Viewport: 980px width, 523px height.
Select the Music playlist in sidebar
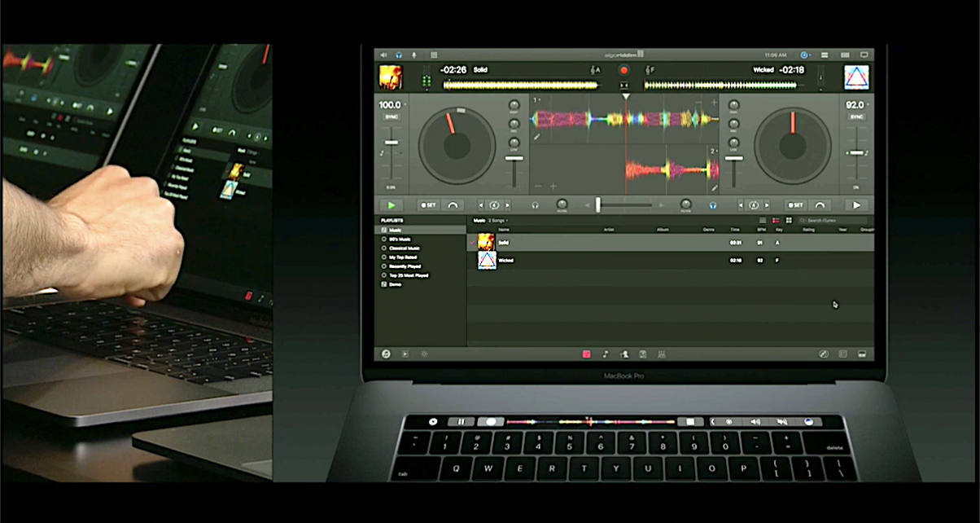(x=420, y=230)
